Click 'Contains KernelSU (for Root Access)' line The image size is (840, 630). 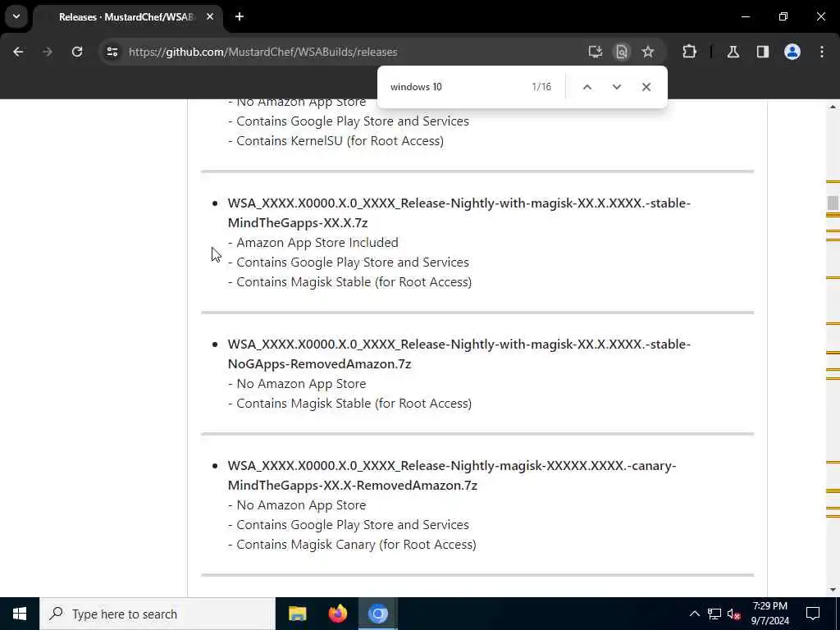coord(336,141)
